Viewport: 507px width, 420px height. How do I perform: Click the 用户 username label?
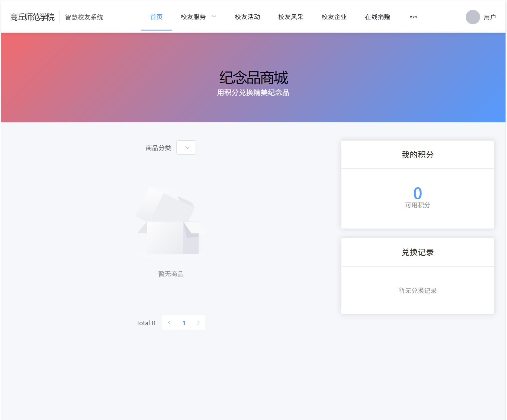[490, 17]
